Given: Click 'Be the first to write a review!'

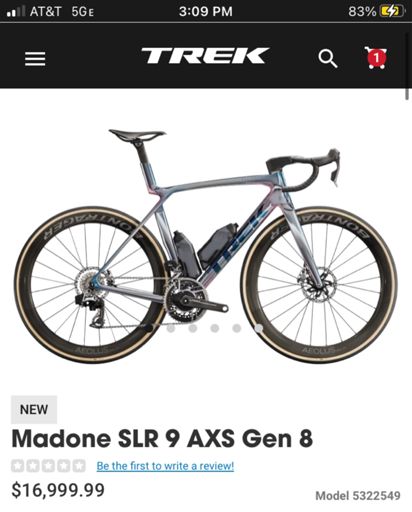Looking at the screenshot, I should click(165, 466).
